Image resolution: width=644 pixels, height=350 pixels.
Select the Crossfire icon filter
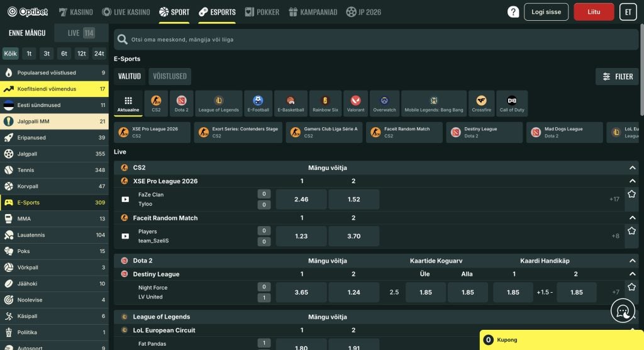(x=481, y=103)
